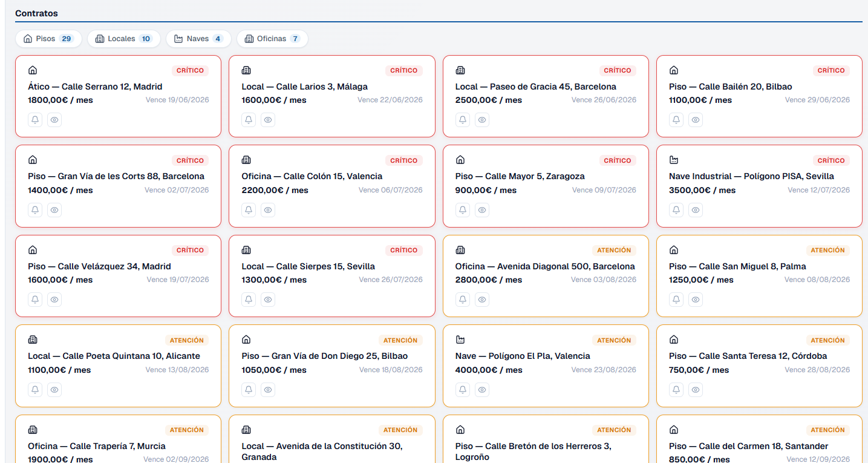Click eye icon on Ático Calle Serrano card

pos(54,120)
